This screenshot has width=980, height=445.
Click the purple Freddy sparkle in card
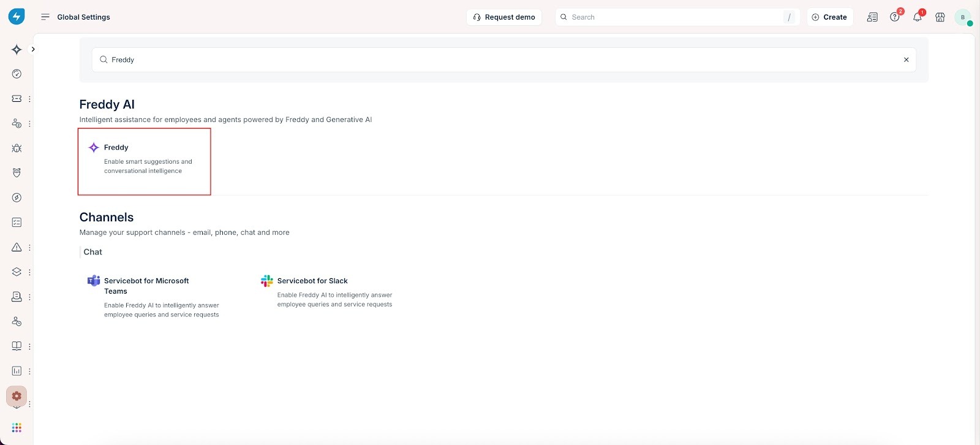click(94, 147)
